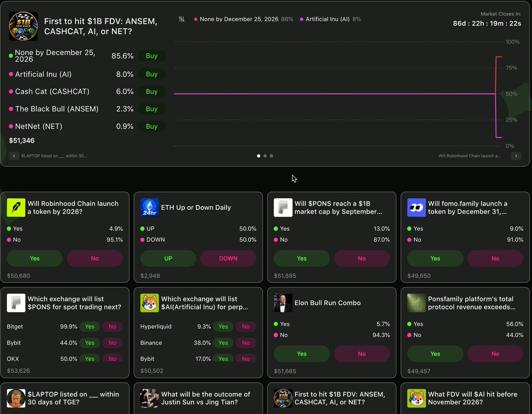
Task: Open the Justin Sun vs Jing Tian thumbnail
Action: (x=149, y=398)
